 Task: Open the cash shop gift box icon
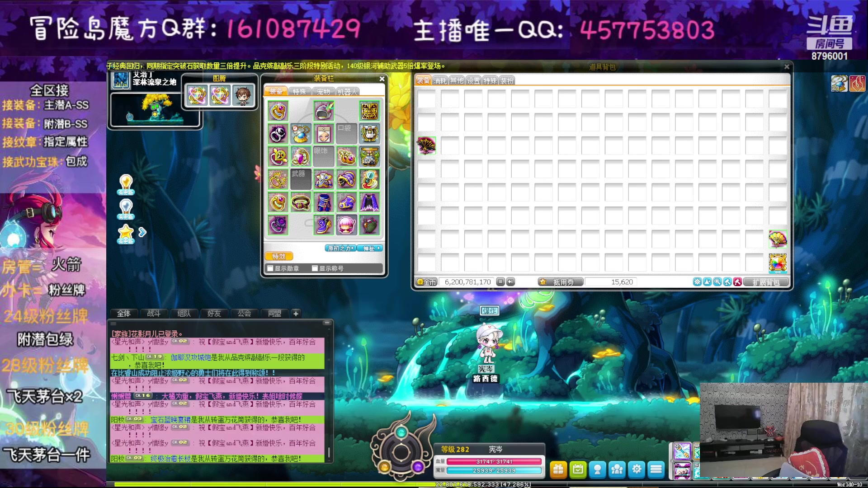click(558, 469)
